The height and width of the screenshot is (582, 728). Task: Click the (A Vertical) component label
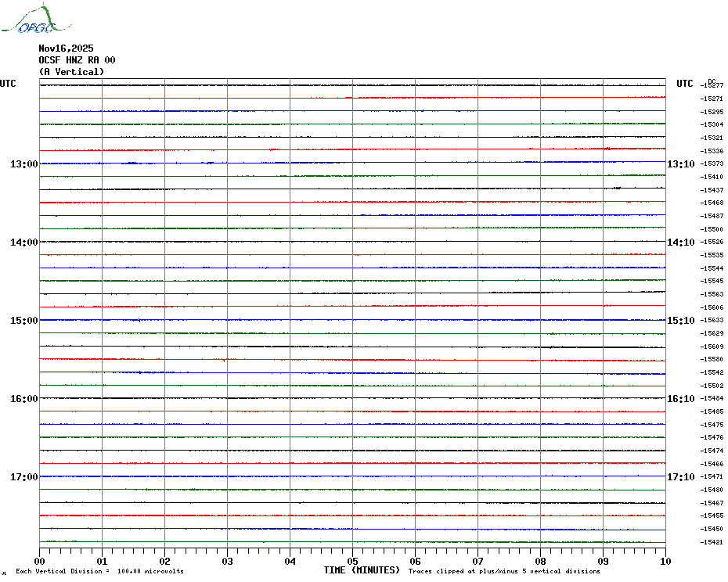[x=71, y=72]
